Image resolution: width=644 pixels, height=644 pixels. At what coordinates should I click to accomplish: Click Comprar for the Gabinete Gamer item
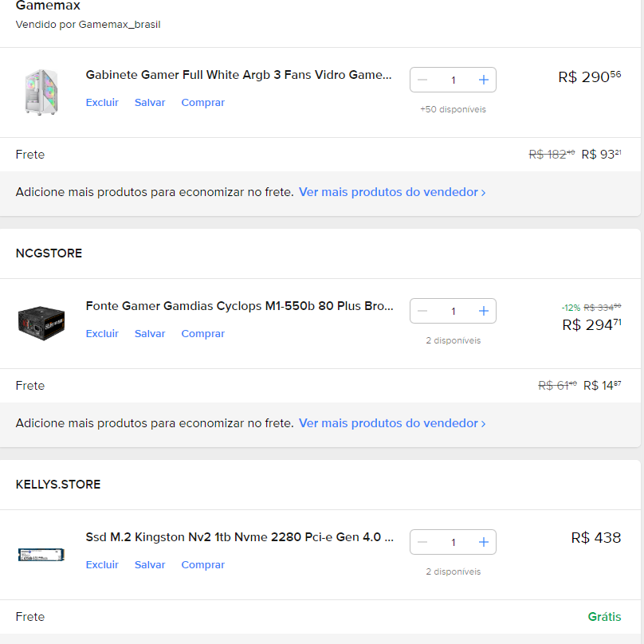pos(203,102)
